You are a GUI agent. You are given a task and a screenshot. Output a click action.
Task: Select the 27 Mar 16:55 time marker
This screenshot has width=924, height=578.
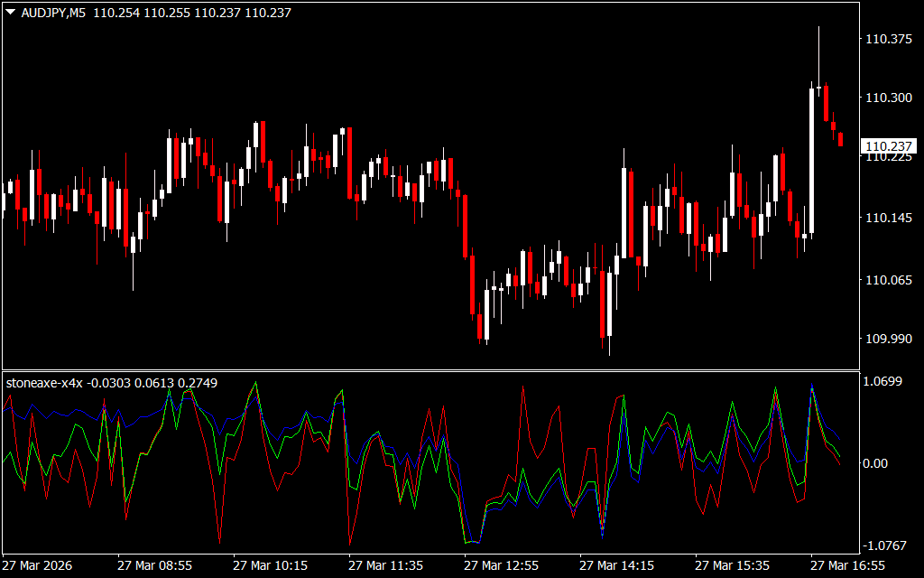point(847,565)
